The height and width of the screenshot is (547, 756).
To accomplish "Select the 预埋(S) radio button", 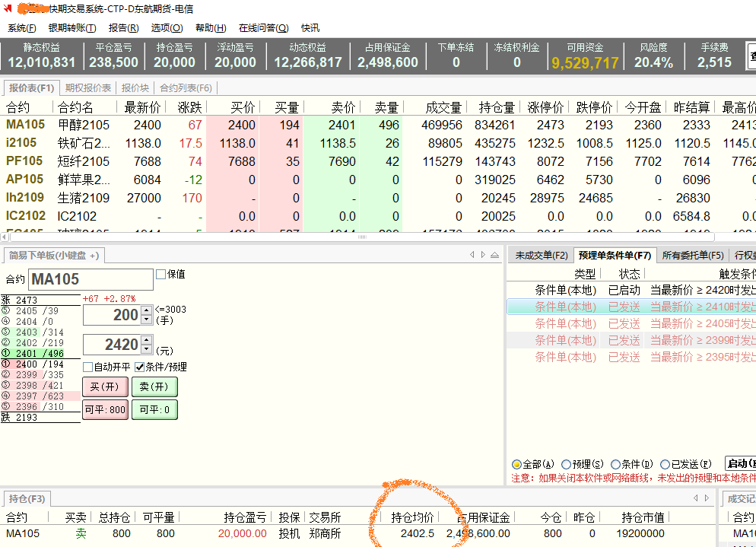I will click(x=567, y=464).
